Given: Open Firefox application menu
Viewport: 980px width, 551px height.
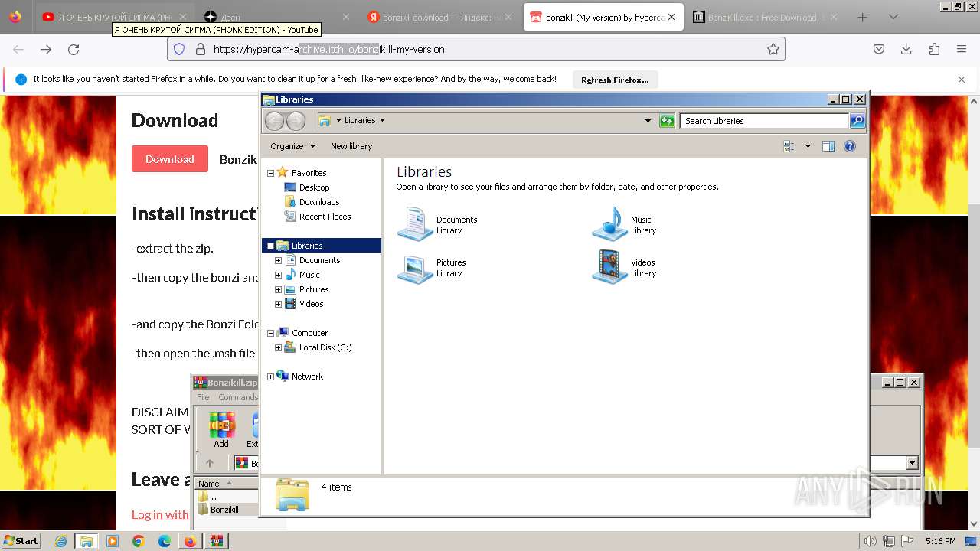Looking at the screenshot, I should (x=962, y=49).
